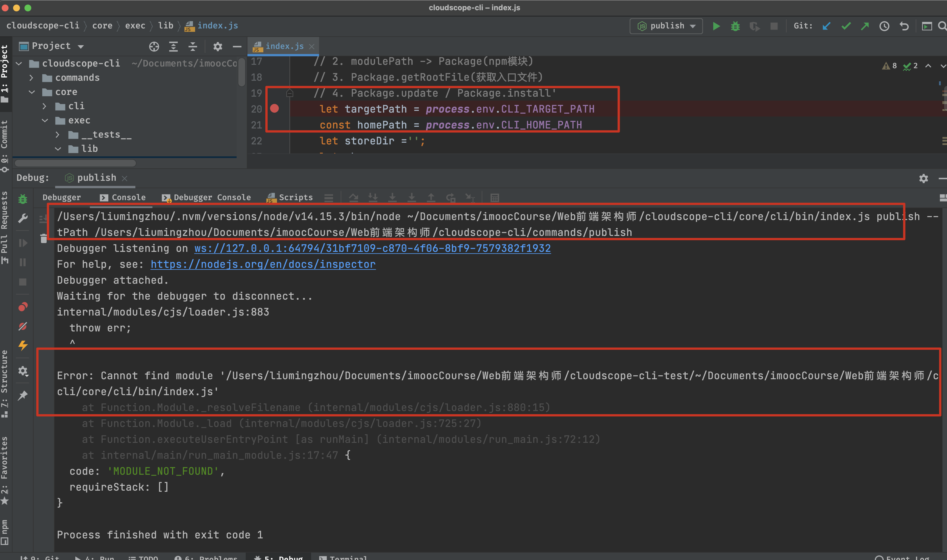The image size is (947, 560).
Task: Click the Project panel horizontal scrollbar
Action: pyautogui.click(x=75, y=163)
